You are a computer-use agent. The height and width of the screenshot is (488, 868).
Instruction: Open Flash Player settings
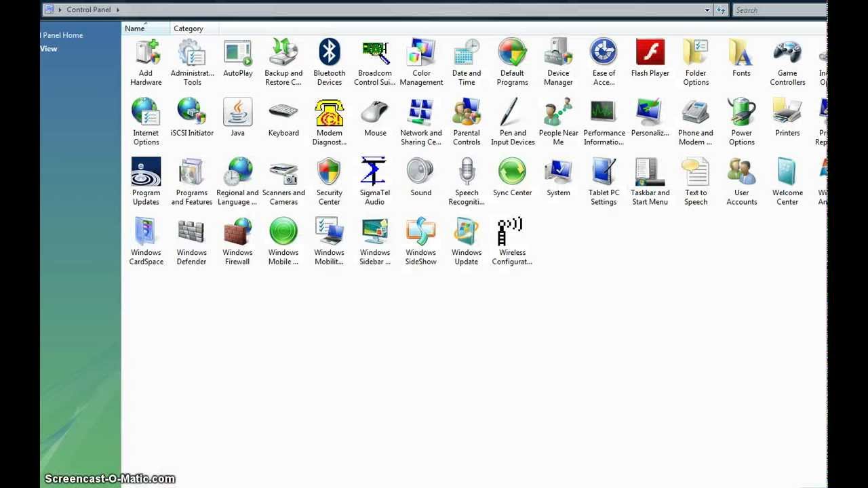pos(650,58)
